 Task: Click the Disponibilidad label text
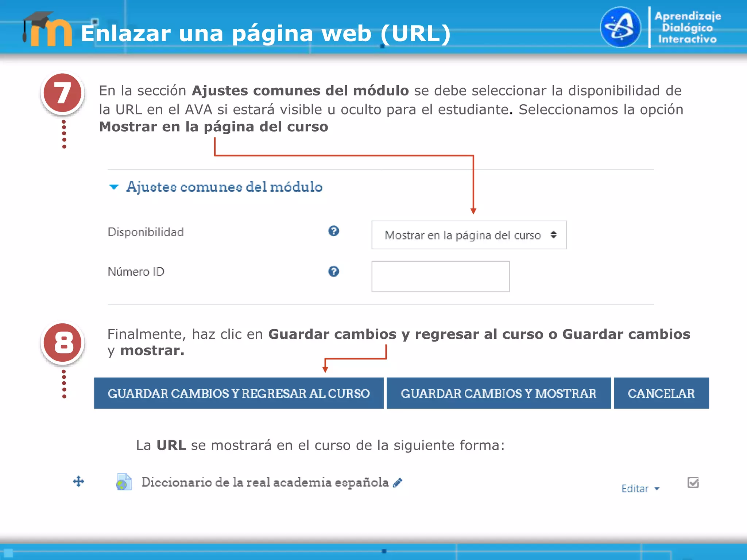(146, 232)
